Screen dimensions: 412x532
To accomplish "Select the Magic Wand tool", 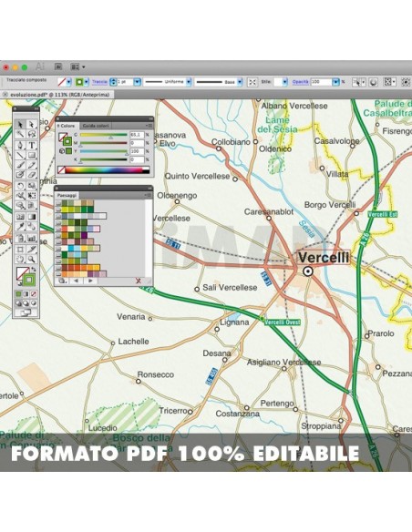I will point(20,134).
